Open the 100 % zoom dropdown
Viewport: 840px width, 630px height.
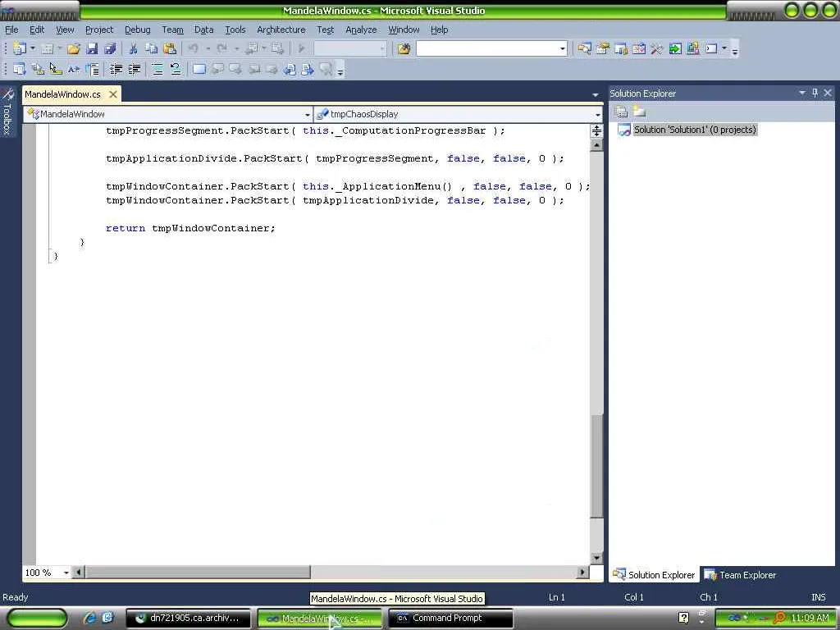click(x=66, y=573)
